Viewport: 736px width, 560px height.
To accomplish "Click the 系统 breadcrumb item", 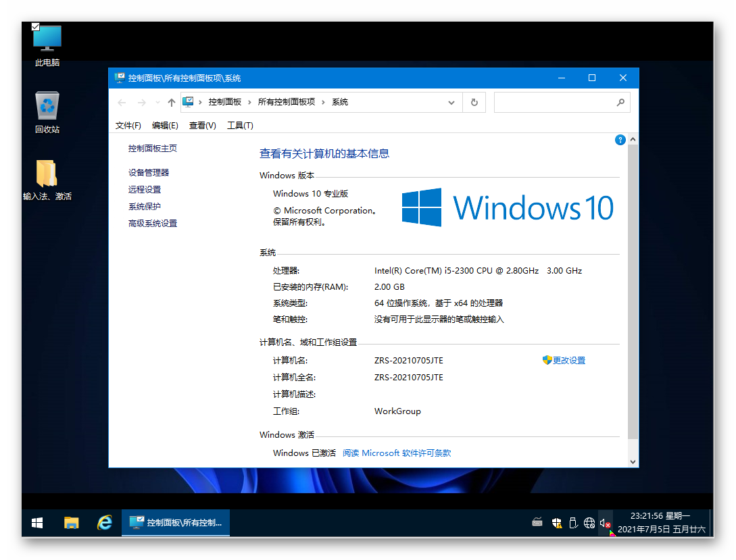I will (340, 102).
